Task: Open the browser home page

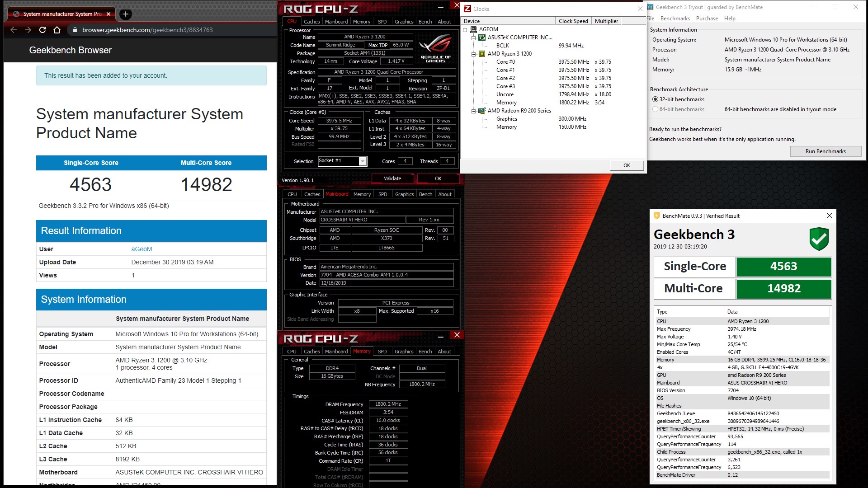Action: click(x=57, y=30)
